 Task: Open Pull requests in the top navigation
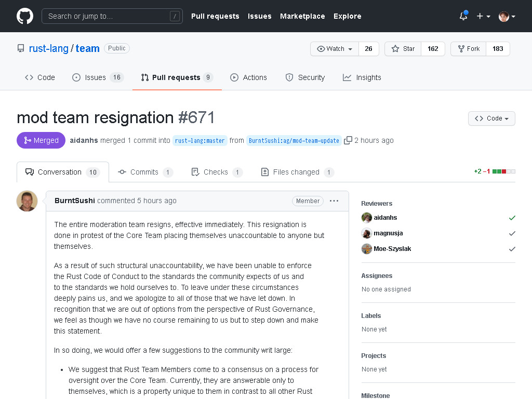(215, 16)
